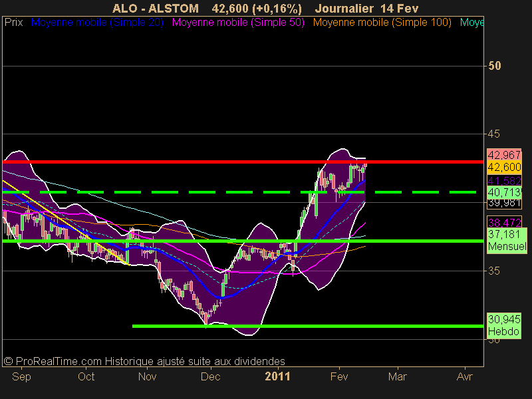Screen dimensions: 532x399
Task: Click the '30,945 Hebdo' support label
Action: pyautogui.click(x=504, y=325)
